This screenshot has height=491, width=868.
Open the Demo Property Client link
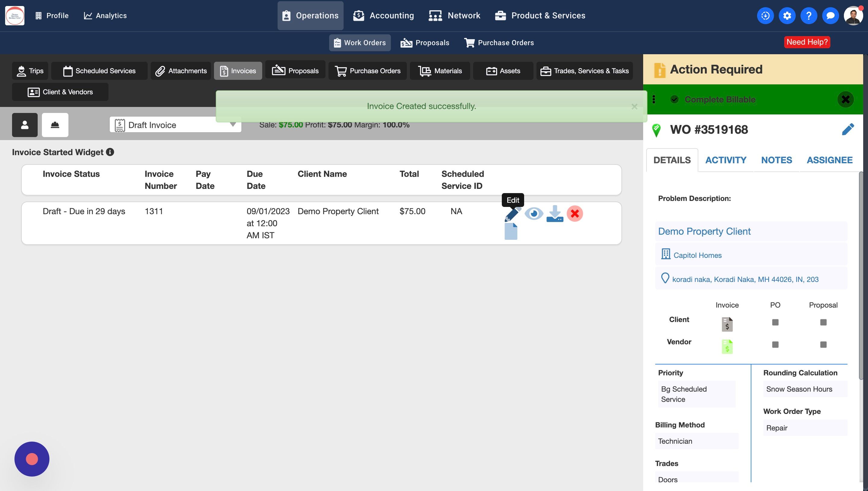point(704,231)
